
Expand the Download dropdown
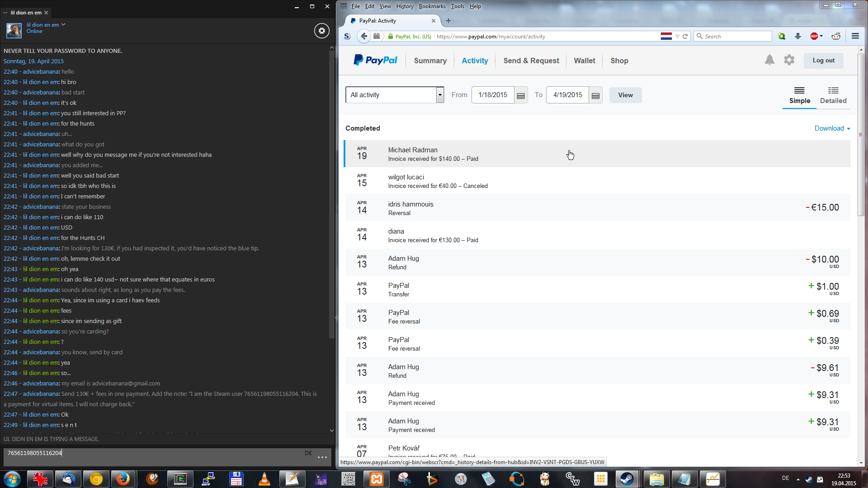[832, 128]
